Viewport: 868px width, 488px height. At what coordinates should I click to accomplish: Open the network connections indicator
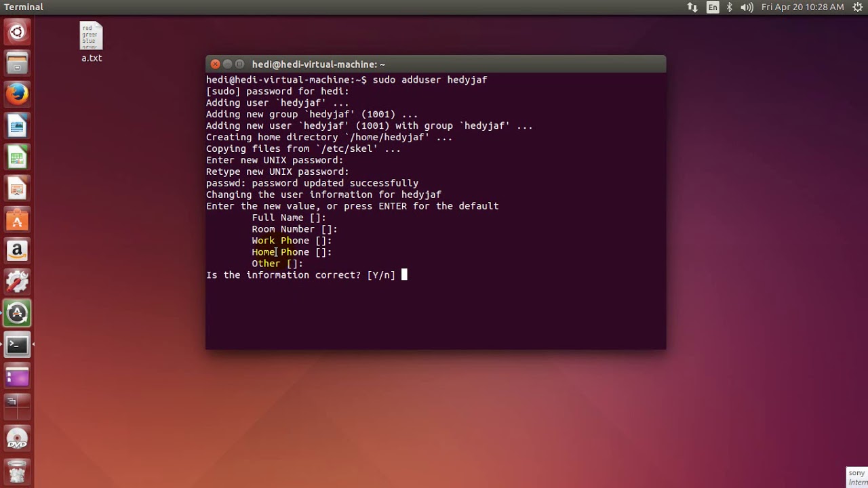click(692, 7)
